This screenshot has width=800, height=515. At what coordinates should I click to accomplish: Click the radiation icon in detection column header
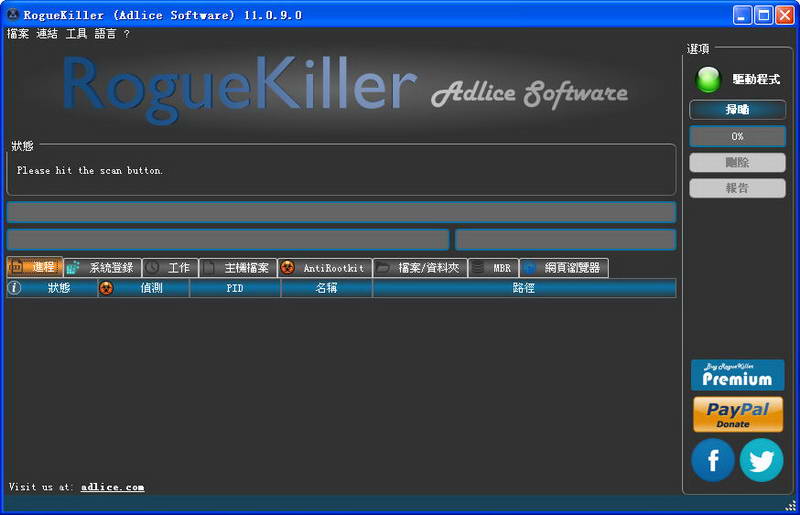(x=106, y=288)
